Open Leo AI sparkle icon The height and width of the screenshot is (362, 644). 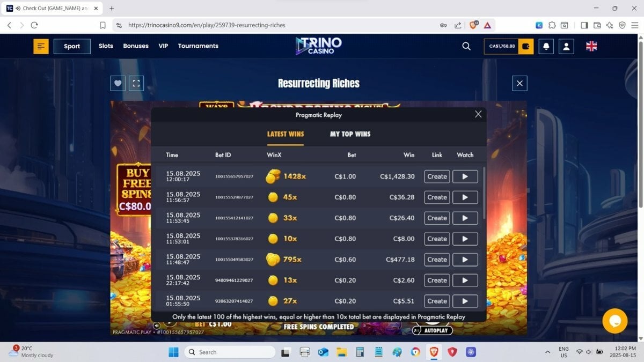coord(610,25)
